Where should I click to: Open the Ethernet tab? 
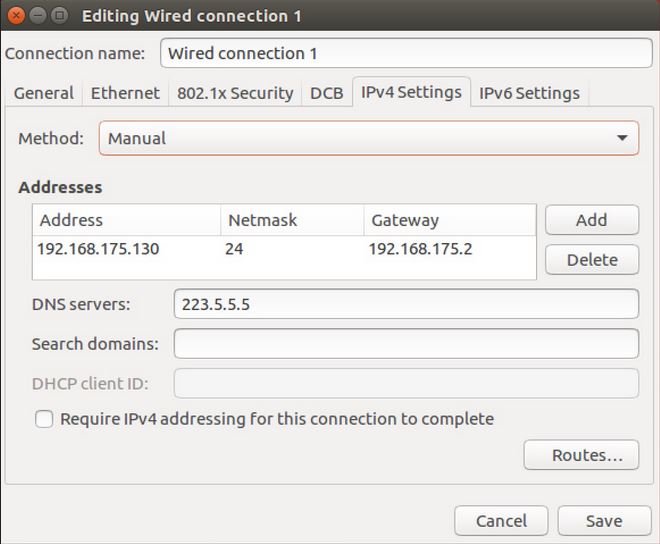coord(125,93)
